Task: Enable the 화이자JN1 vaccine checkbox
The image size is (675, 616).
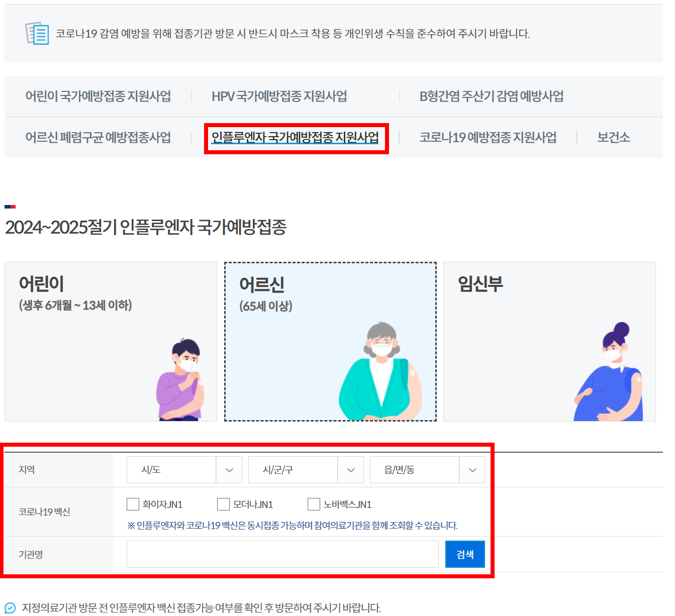Action: [x=133, y=504]
